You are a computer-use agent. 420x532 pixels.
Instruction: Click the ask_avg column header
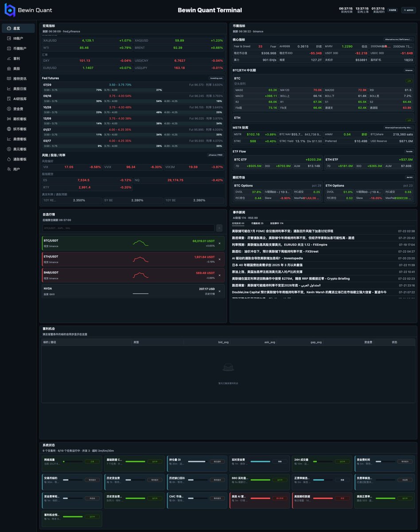[269, 342]
